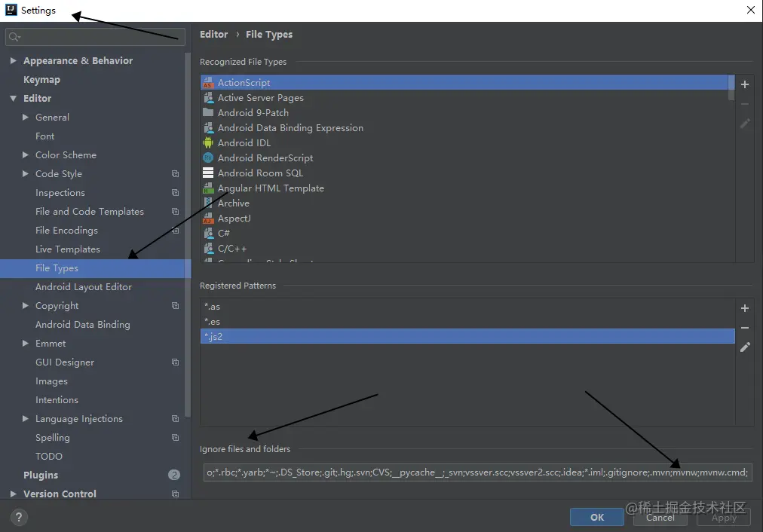Open the Font settings page
The height and width of the screenshot is (532, 763).
[x=44, y=136]
